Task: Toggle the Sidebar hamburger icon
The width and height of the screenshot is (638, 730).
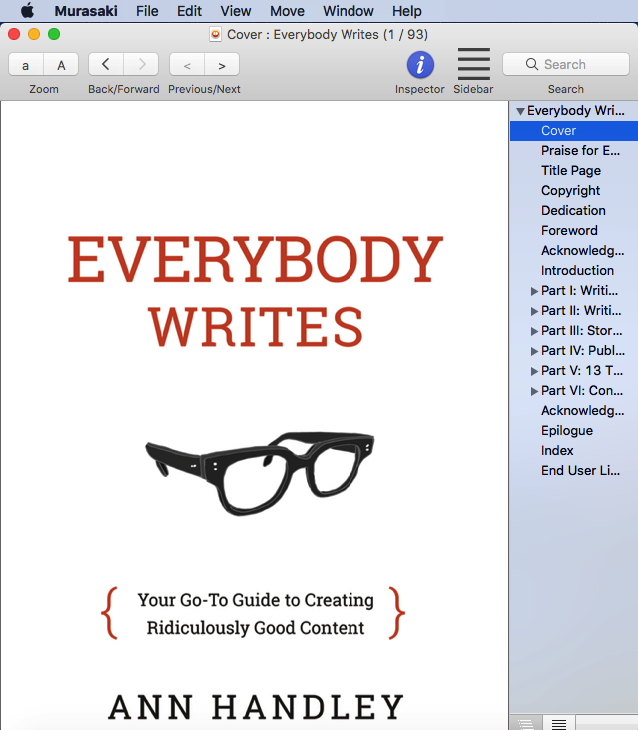Action: tap(474, 64)
